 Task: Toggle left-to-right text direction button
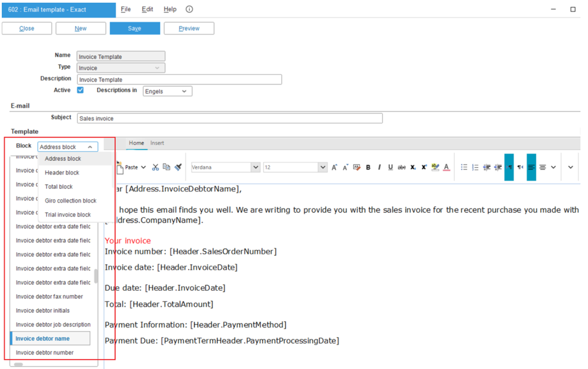tap(509, 167)
